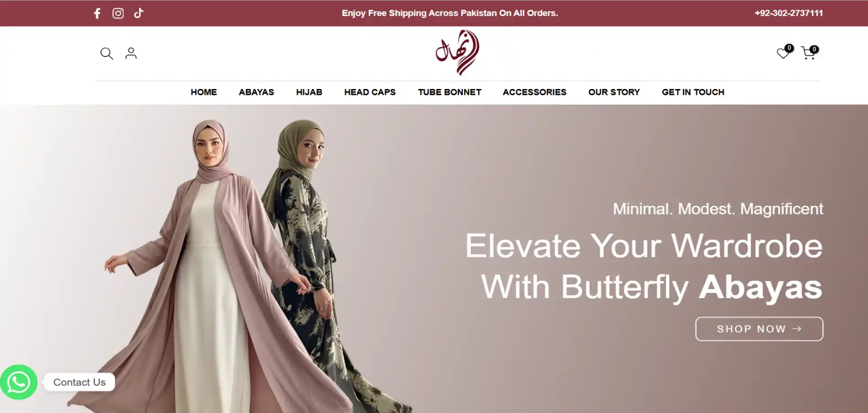Click the phone number +92-302-2737111
The height and width of the screenshot is (413, 868).
pyautogui.click(x=789, y=13)
